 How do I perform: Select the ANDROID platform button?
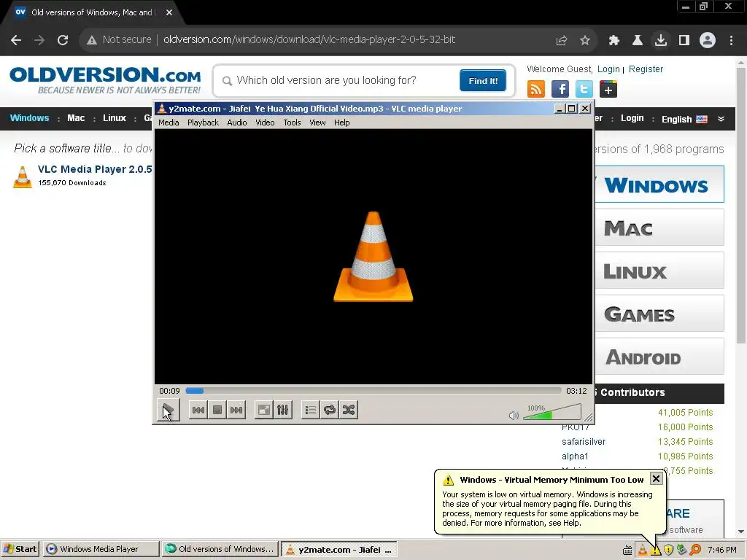tap(659, 357)
